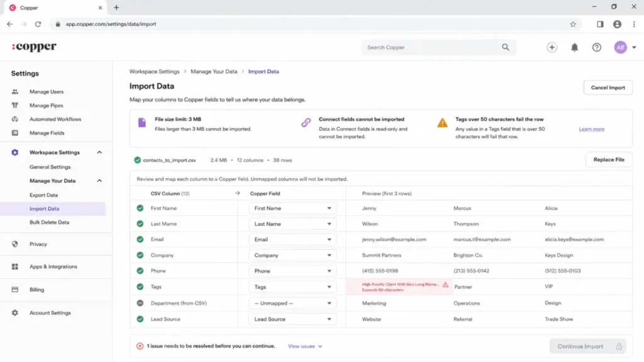Open Automated Workflows in sidebar
This screenshot has height=362, width=644.
click(55, 119)
